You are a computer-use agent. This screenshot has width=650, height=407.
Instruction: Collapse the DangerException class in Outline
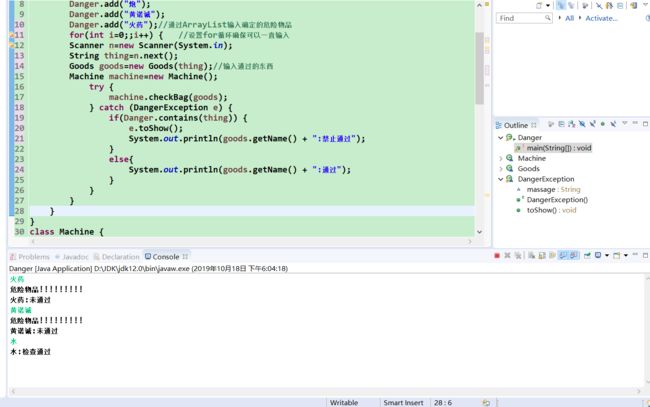click(500, 179)
